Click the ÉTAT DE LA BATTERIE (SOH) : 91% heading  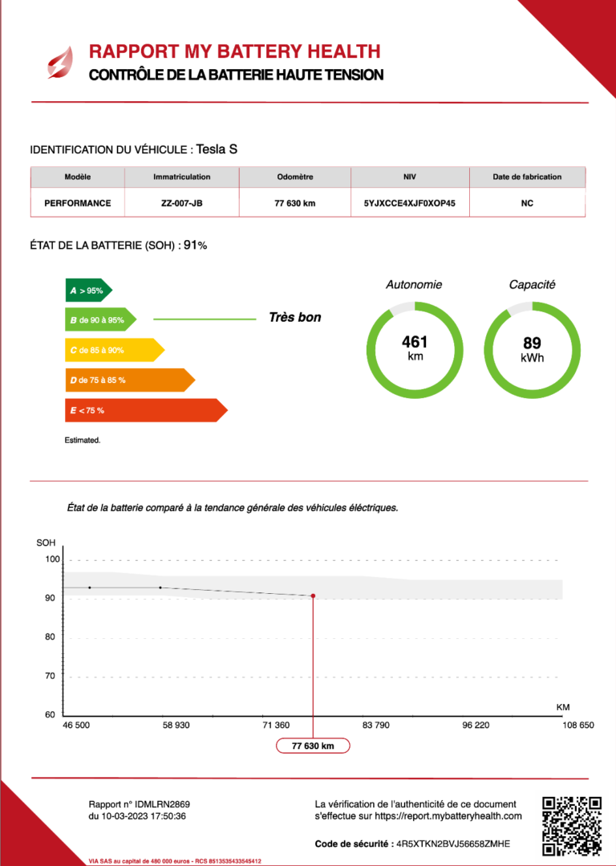click(119, 246)
